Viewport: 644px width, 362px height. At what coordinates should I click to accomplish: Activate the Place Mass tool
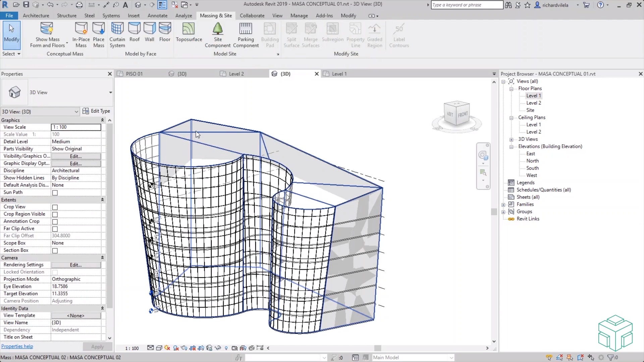[x=99, y=34]
